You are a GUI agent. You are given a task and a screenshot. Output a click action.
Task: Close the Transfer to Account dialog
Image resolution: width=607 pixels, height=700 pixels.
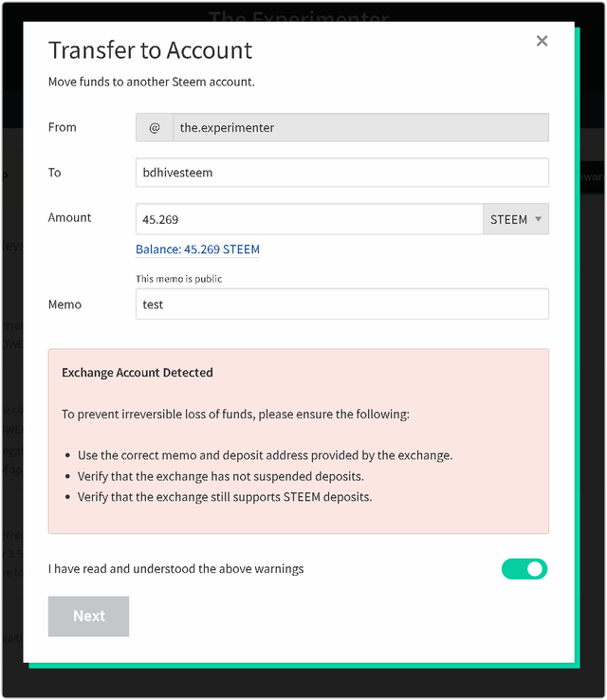click(542, 41)
